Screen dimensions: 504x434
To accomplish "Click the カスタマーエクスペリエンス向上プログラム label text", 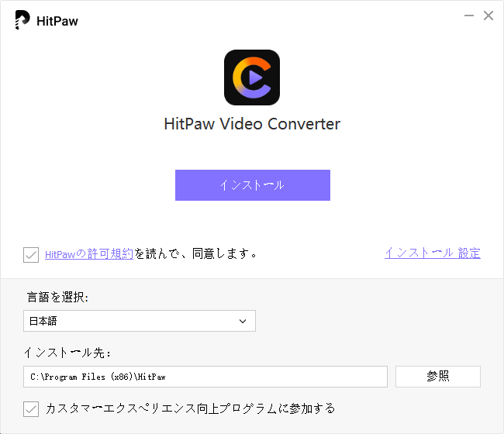I will 161,408.
